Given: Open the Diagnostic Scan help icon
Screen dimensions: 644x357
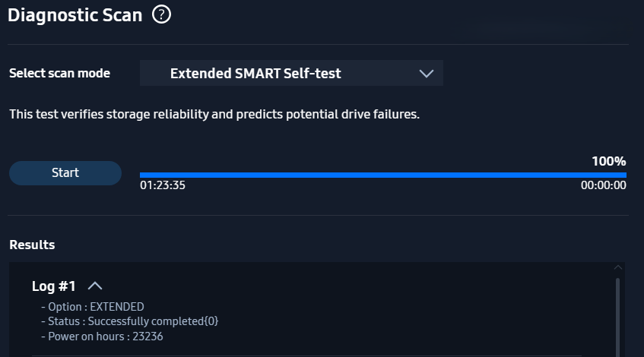Looking at the screenshot, I should point(161,14).
